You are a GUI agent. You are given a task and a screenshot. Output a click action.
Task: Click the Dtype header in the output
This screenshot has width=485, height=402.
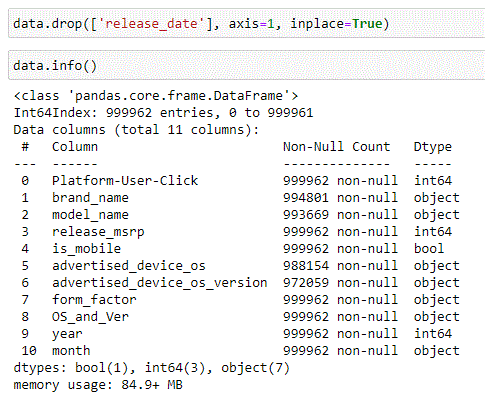(x=433, y=147)
